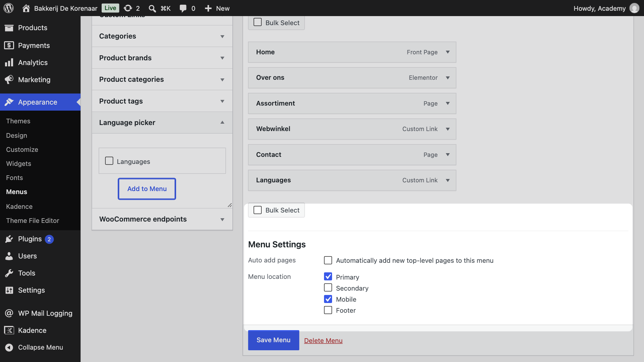The height and width of the screenshot is (362, 644).
Task: Click the Analytics bar chart icon
Action: [x=9, y=62]
